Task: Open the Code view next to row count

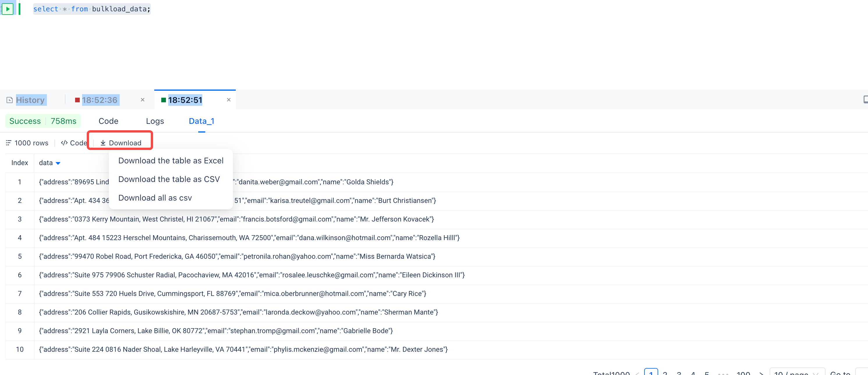Action: coord(74,143)
